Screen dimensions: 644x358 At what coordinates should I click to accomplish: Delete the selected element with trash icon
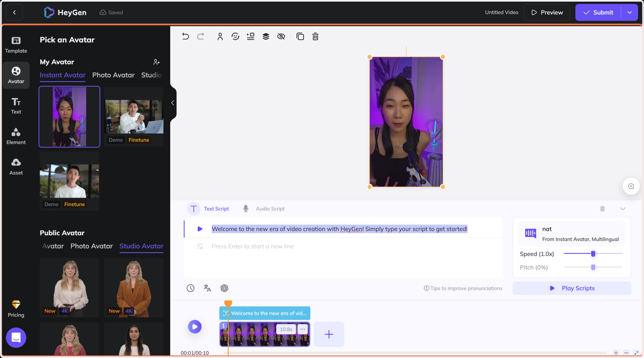(x=316, y=36)
